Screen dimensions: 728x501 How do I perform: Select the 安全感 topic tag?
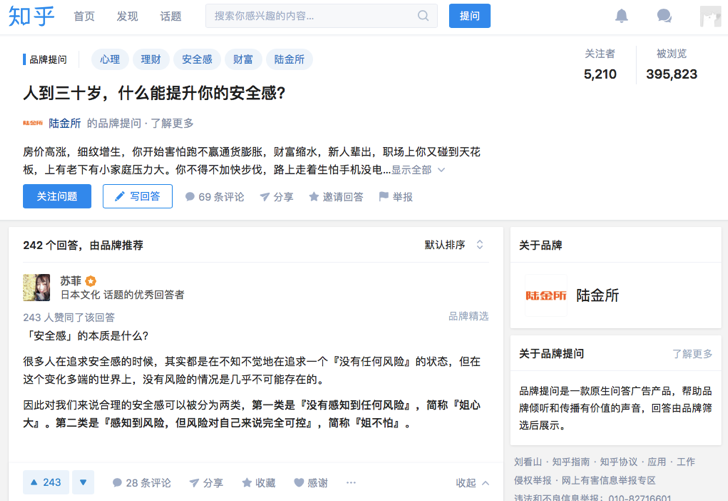point(197,59)
